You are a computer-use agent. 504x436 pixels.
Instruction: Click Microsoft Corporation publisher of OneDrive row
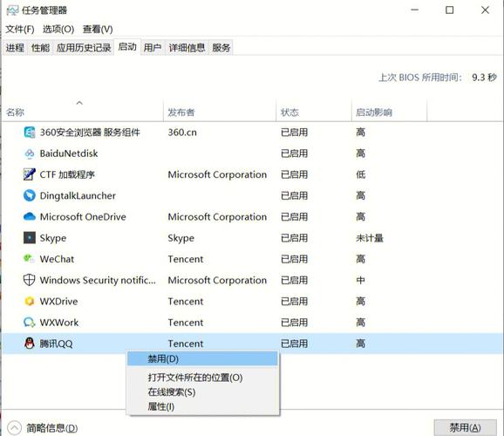[x=217, y=217]
